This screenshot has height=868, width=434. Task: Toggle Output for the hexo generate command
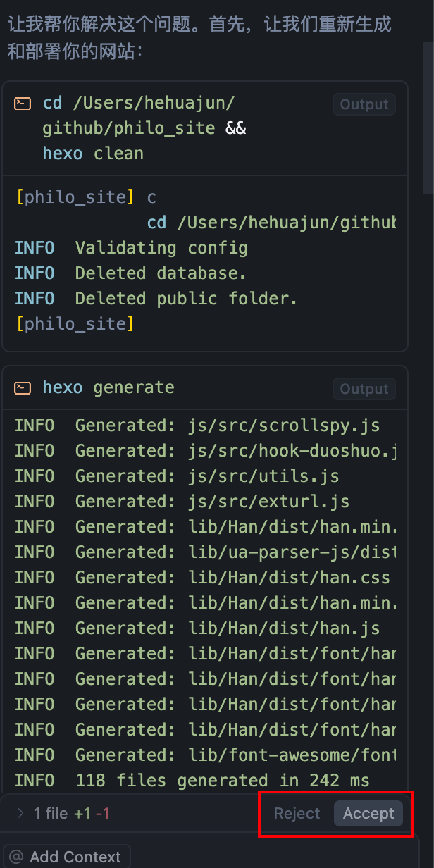coord(364,389)
